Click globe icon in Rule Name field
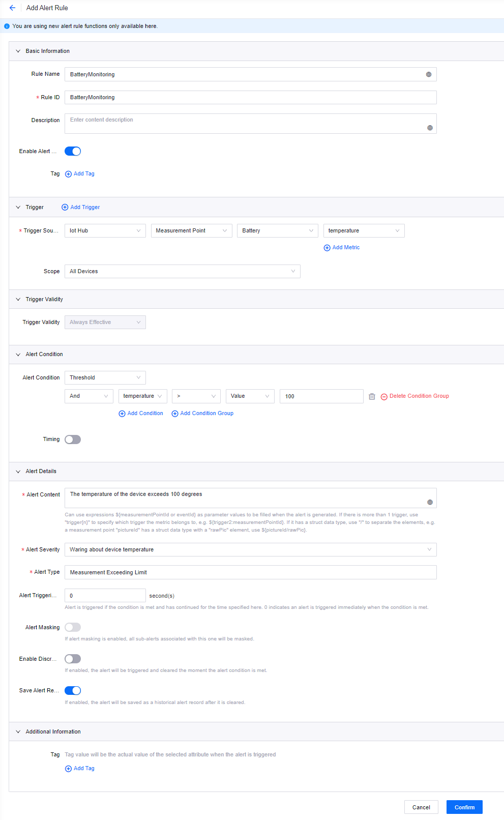 (429, 74)
